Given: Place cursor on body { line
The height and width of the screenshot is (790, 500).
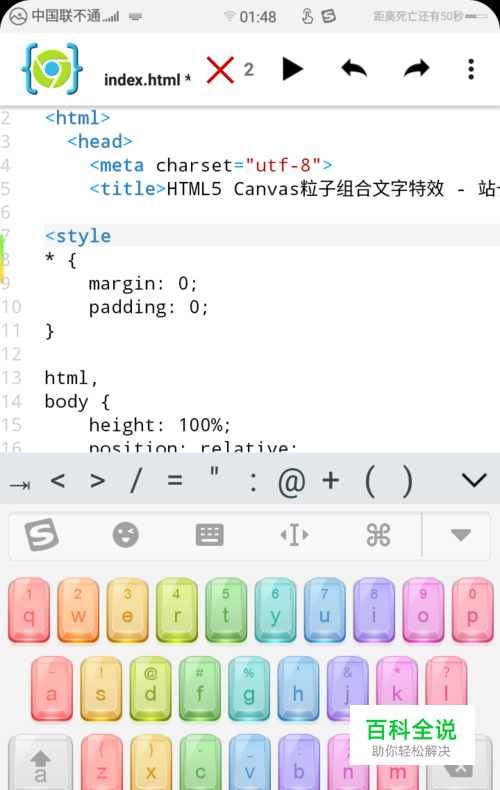Looking at the screenshot, I should click(x=77, y=402).
